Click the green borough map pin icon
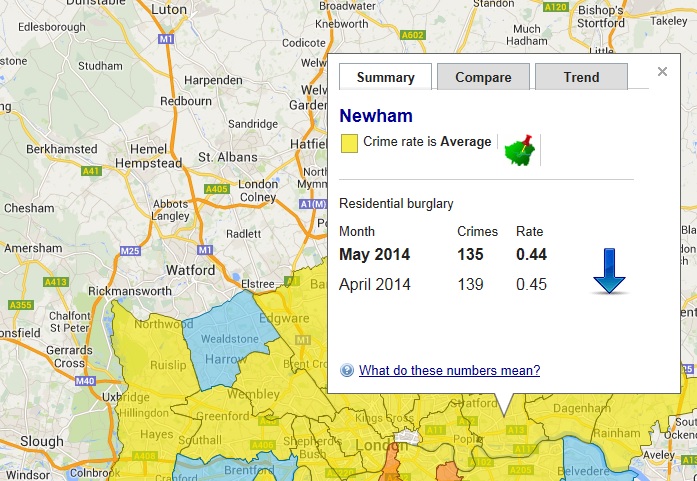The width and height of the screenshot is (697, 481). tap(520, 148)
